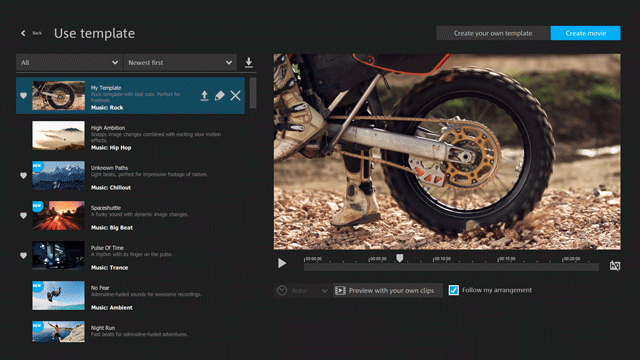Click the Night Run title text
The width and height of the screenshot is (640, 360).
pos(103,328)
